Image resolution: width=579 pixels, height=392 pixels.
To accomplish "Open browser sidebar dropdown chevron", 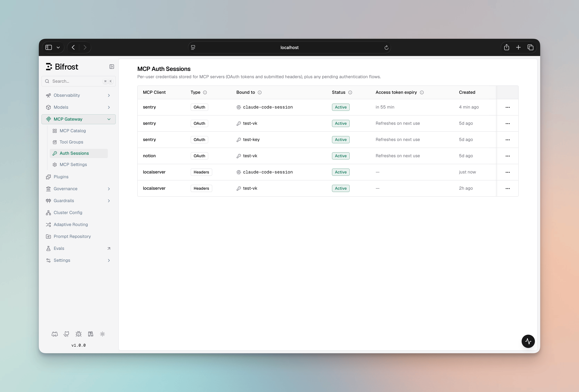I will point(58,47).
